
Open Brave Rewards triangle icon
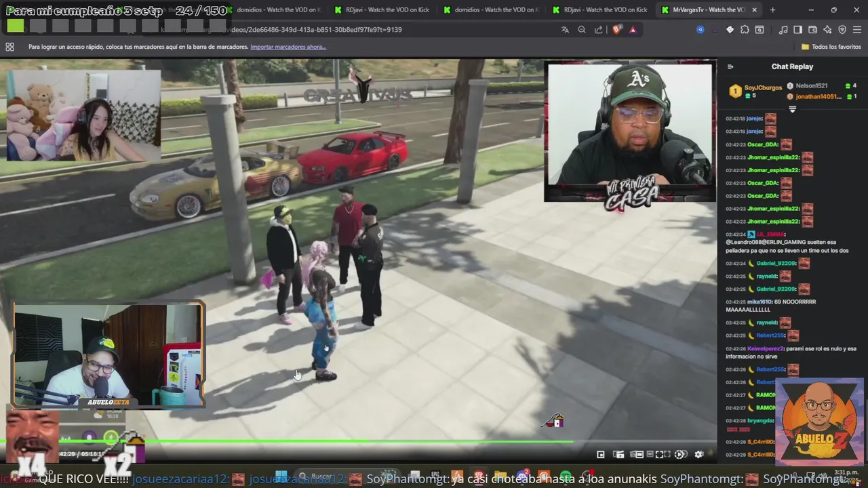tap(633, 30)
